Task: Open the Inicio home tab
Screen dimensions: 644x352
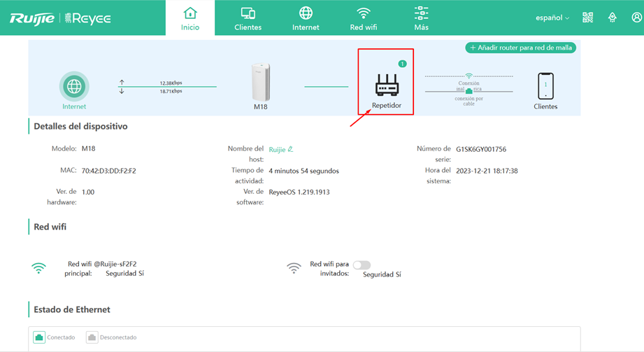Action: coord(190,18)
